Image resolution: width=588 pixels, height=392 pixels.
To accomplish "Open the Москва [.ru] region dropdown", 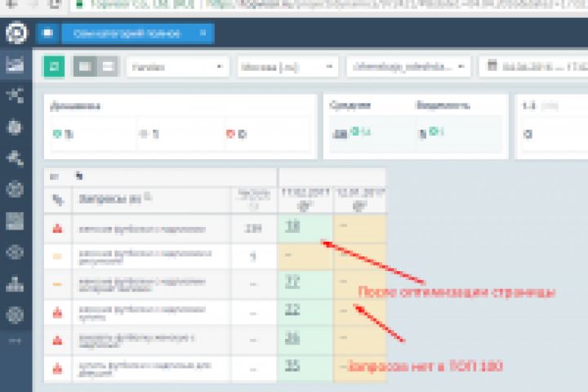I will [x=287, y=67].
